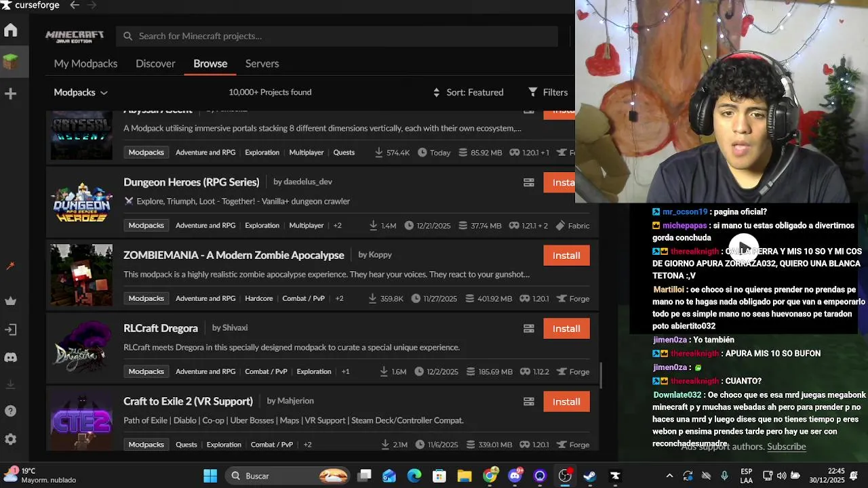Switch to the Servers tab
This screenshot has width=868, height=488.
(x=262, y=64)
